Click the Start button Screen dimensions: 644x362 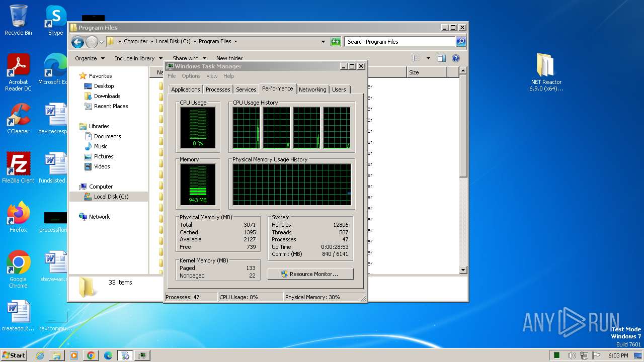(14, 355)
